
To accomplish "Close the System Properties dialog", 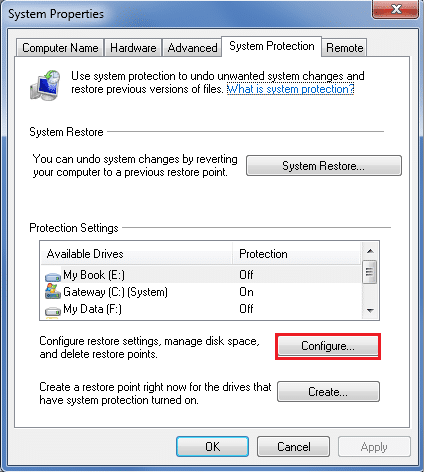I will point(395,9).
